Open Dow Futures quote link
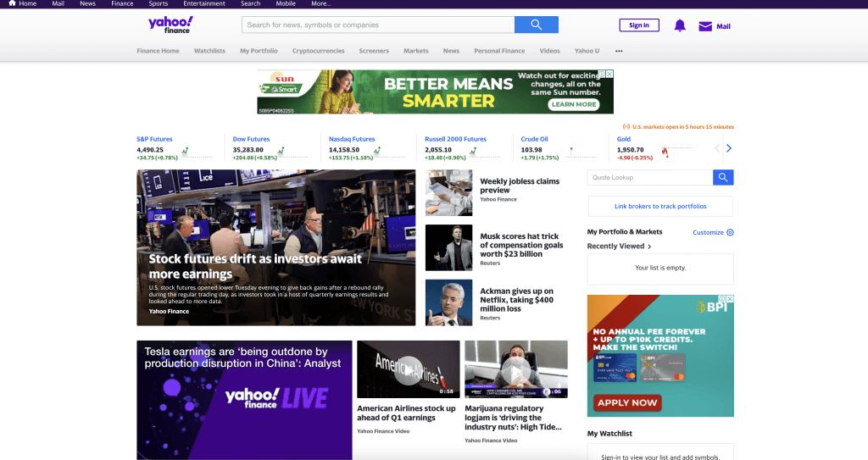The image size is (868, 460). [251, 139]
